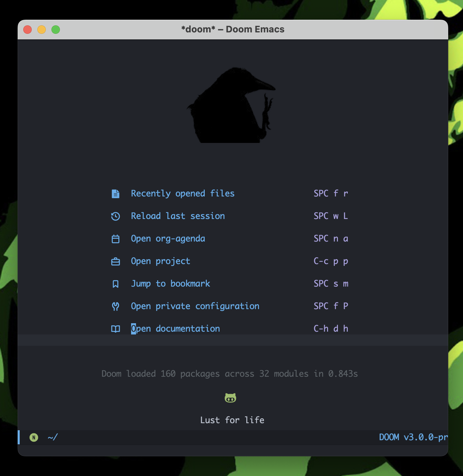Click the open book icon for documentation
The height and width of the screenshot is (476, 463).
(x=116, y=329)
